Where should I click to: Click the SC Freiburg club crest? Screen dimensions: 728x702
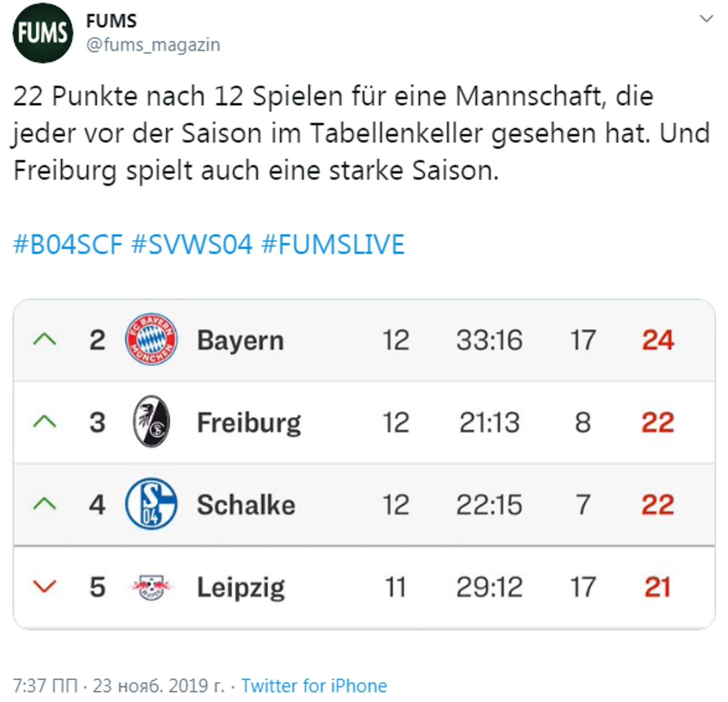coord(152,422)
